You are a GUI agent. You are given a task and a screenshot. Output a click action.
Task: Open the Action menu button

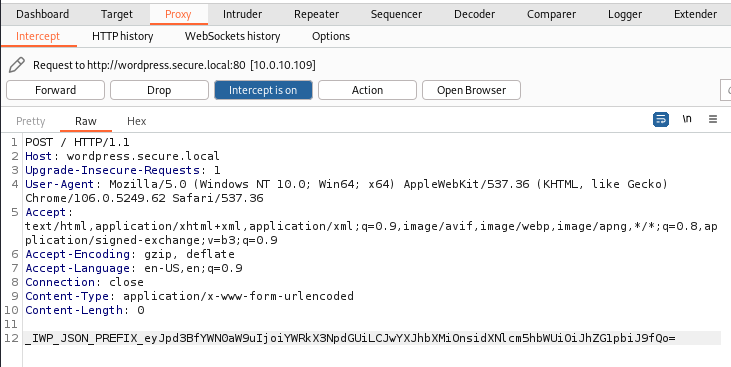367,90
